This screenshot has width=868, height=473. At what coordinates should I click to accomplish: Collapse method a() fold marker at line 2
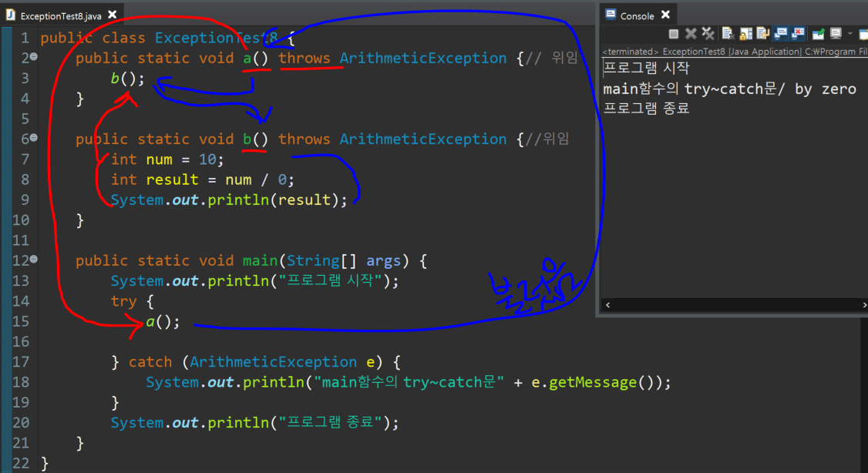pyautogui.click(x=34, y=56)
